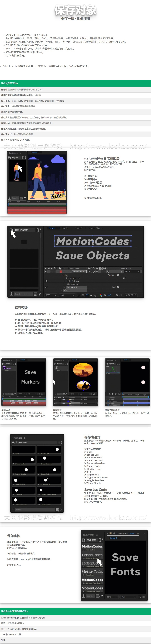Click help question mark in Expressions panel
Viewport: 151px width, 644px height.
click(61, 510)
